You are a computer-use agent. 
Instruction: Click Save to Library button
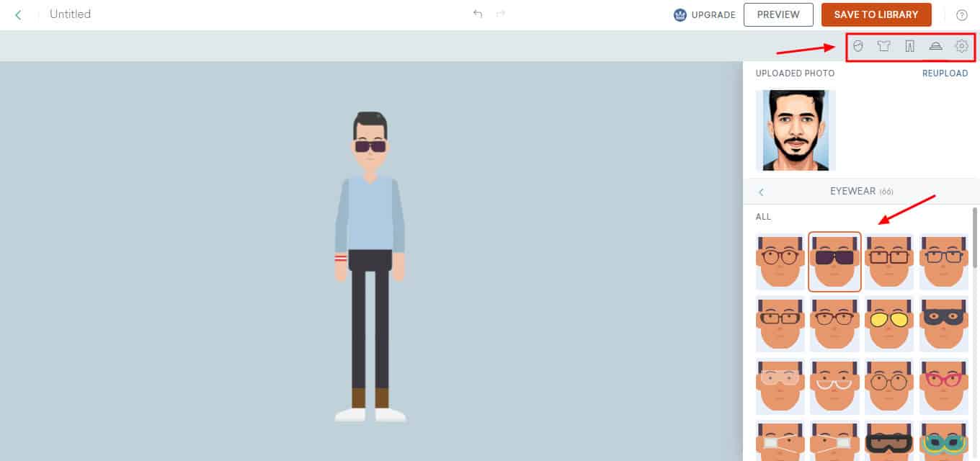click(x=876, y=14)
